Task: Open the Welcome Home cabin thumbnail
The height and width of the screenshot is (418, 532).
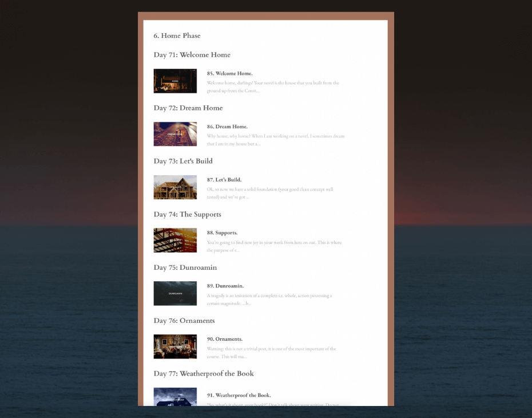Action: tap(175, 81)
